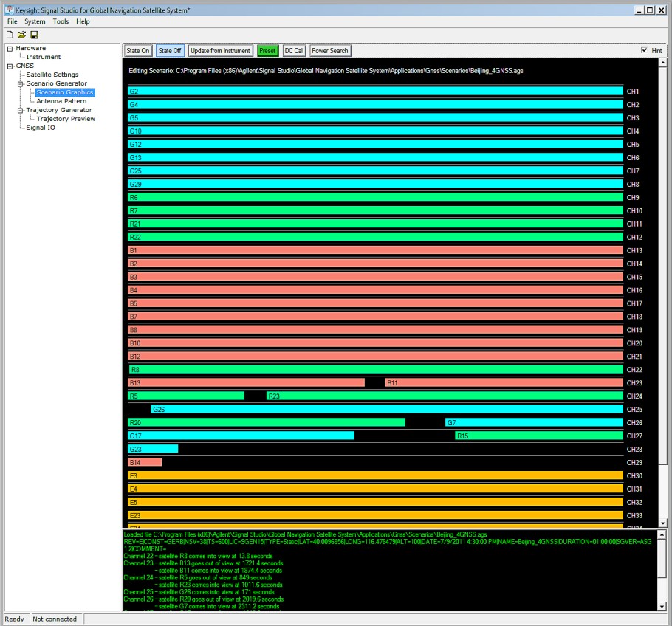672x626 pixels.
Task: Click the B1 satellite bar on CH13
Action: (x=375, y=250)
